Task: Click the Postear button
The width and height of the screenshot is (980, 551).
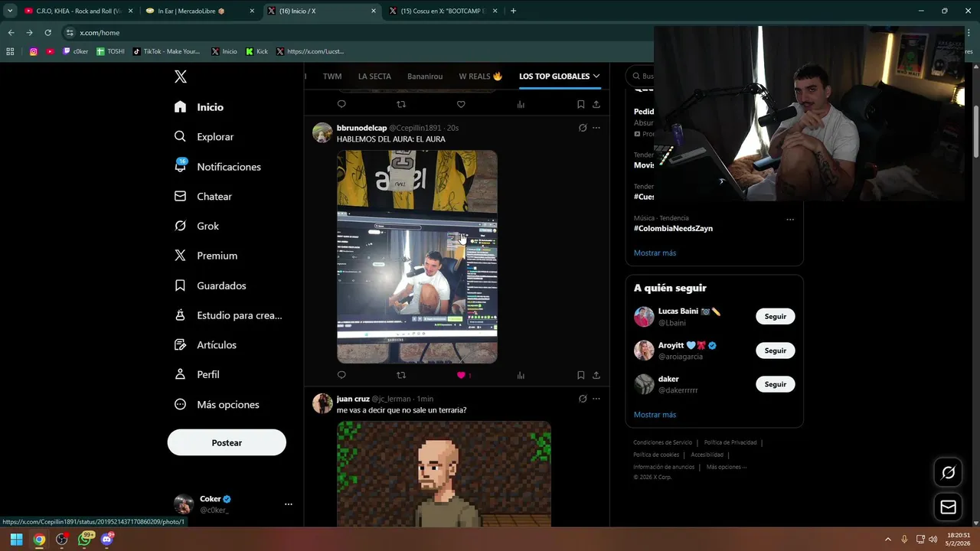Action: click(x=227, y=443)
